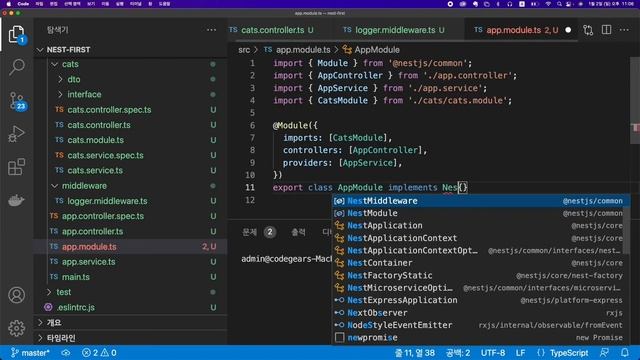Open the Search view in activity bar

16,67
